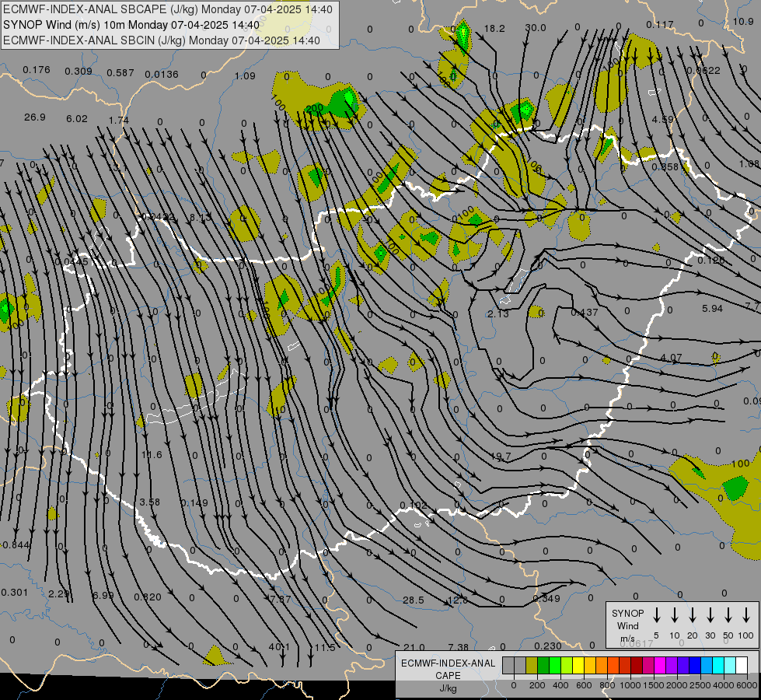Click the '6.99' SBCIN value on map
This screenshot has height=700, width=761.
tap(103, 596)
